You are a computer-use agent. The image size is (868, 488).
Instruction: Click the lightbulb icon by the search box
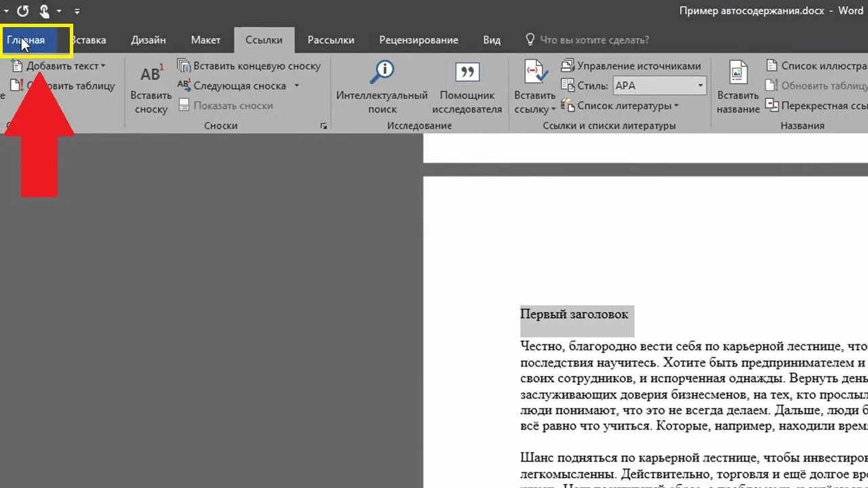[x=530, y=39]
